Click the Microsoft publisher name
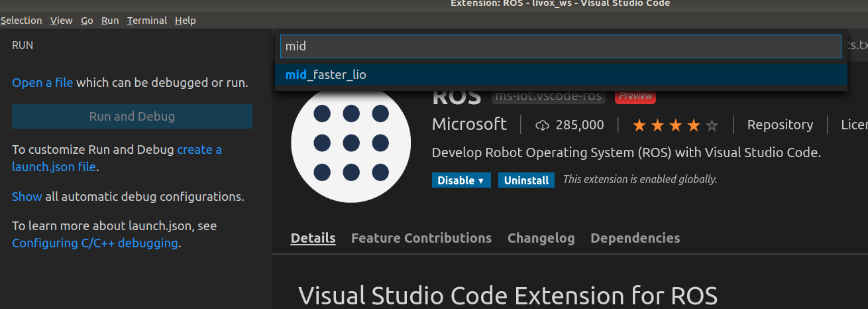The height and width of the screenshot is (309, 868). [469, 125]
